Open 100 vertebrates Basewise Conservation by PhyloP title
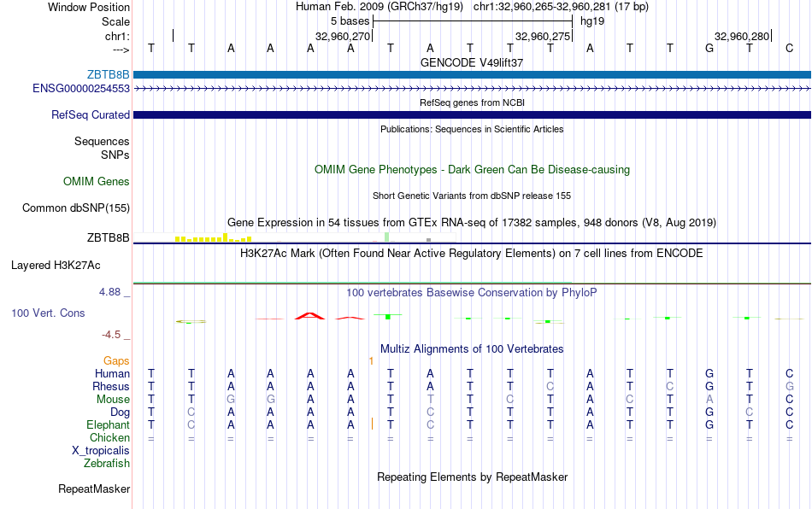Screen dimensions: 812x509 click(472, 293)
